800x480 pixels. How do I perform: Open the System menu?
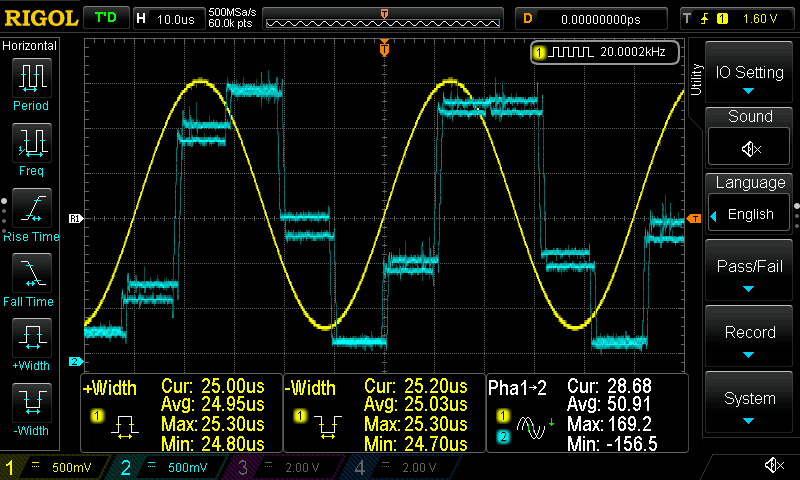click(x=750, y=403)
